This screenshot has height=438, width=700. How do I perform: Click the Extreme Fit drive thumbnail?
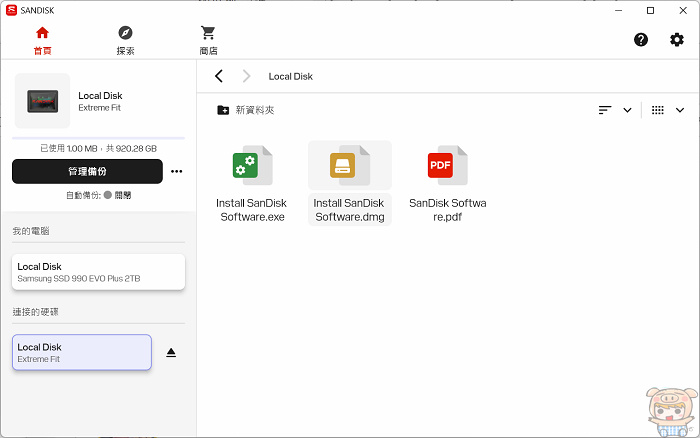tap(42, 101)
